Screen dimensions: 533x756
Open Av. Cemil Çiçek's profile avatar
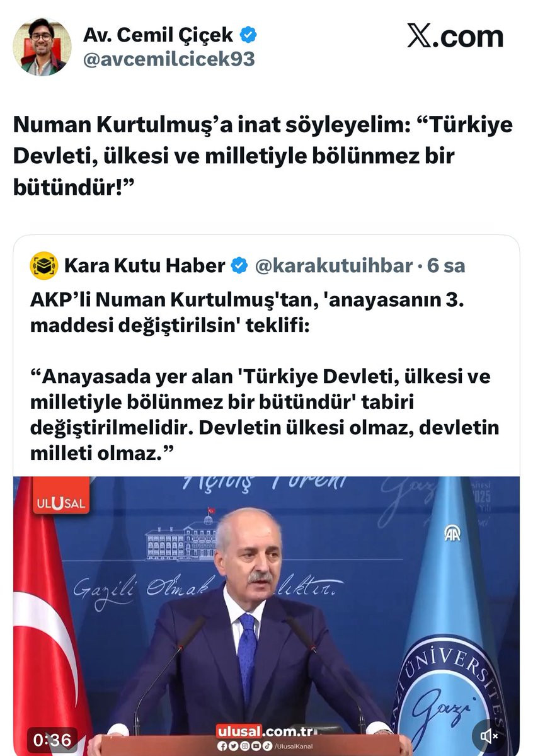42,47
